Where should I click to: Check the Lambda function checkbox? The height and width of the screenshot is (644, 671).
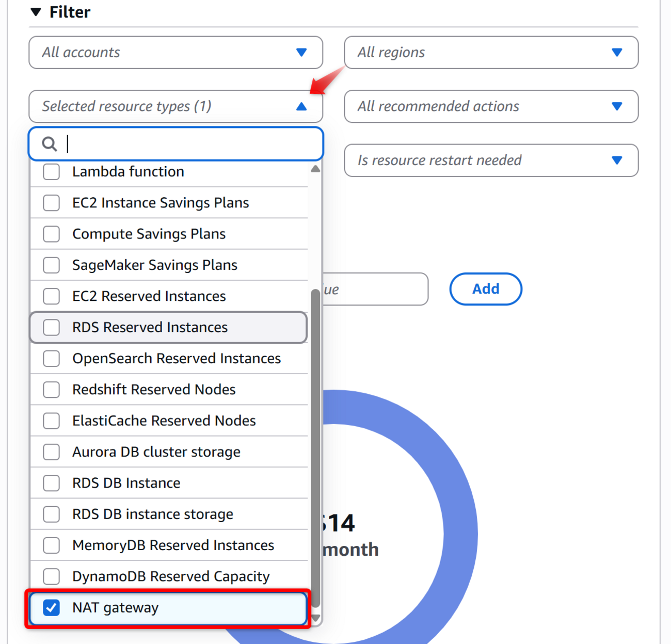click(52, 172)
